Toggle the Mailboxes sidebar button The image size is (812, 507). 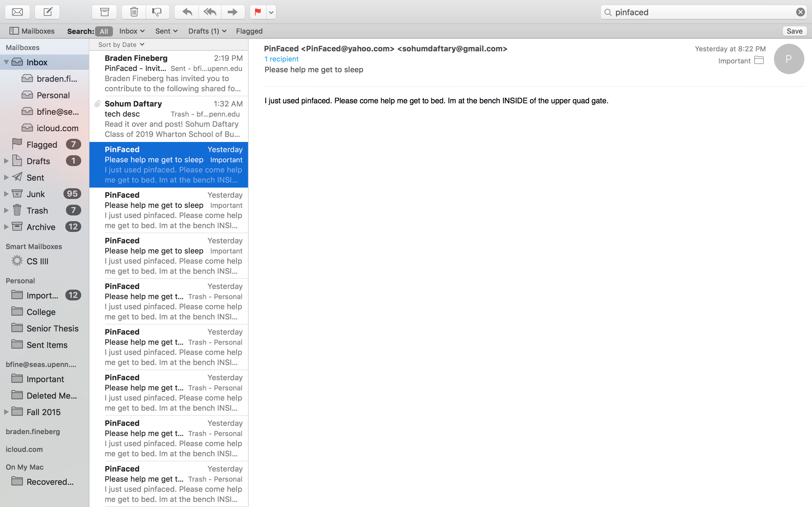tap(32, 31)
